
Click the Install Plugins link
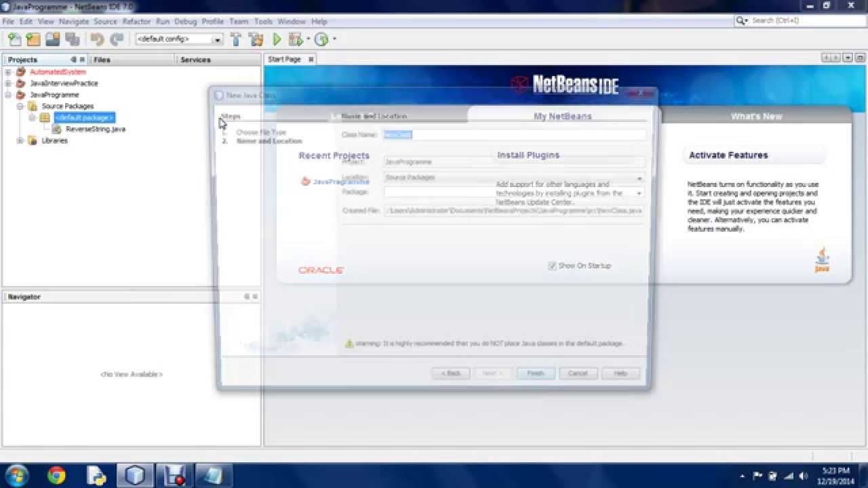[528, 155]
